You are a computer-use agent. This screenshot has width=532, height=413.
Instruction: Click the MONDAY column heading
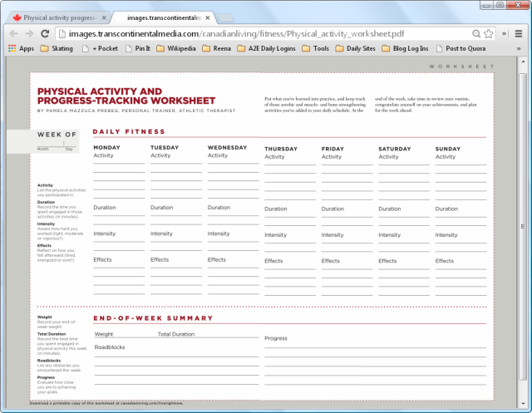(107, 148)
